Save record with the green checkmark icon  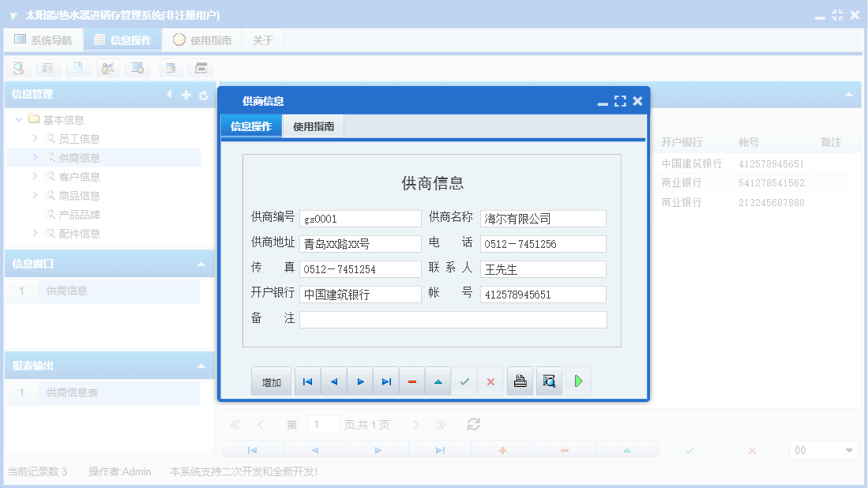pos(464,381)
